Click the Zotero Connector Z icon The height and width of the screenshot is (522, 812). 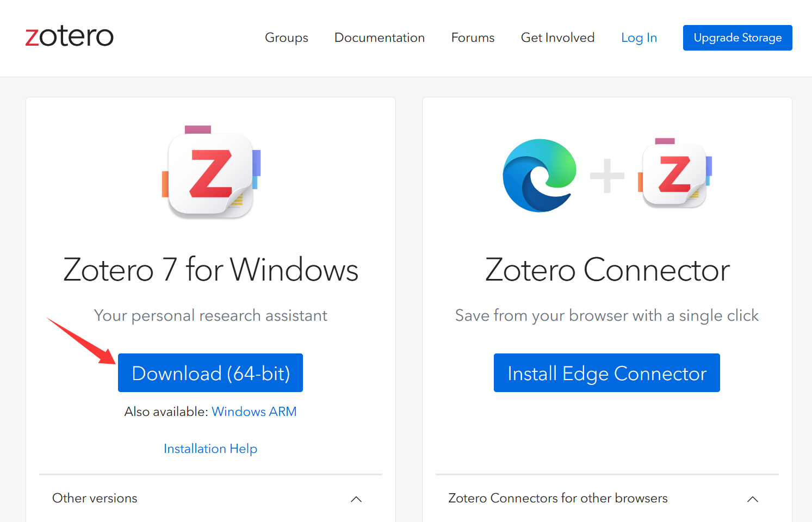click(x=673, y=174)
